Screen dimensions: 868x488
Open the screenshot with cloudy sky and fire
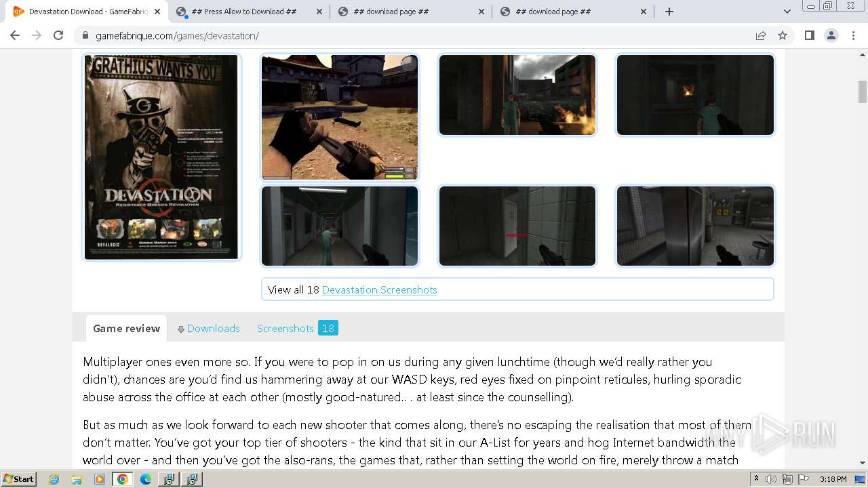pyautogui.click(x=517, y=95)
